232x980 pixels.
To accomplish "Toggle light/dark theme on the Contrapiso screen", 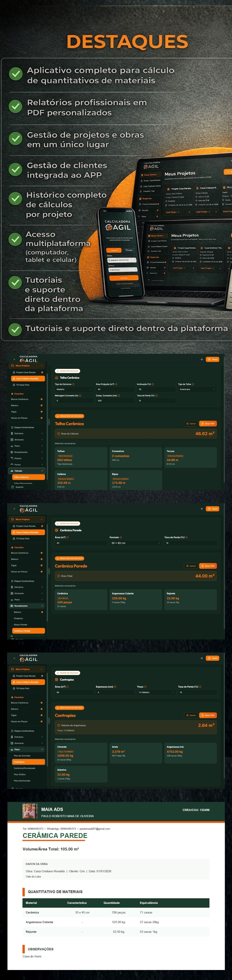I will pos(202,658).
